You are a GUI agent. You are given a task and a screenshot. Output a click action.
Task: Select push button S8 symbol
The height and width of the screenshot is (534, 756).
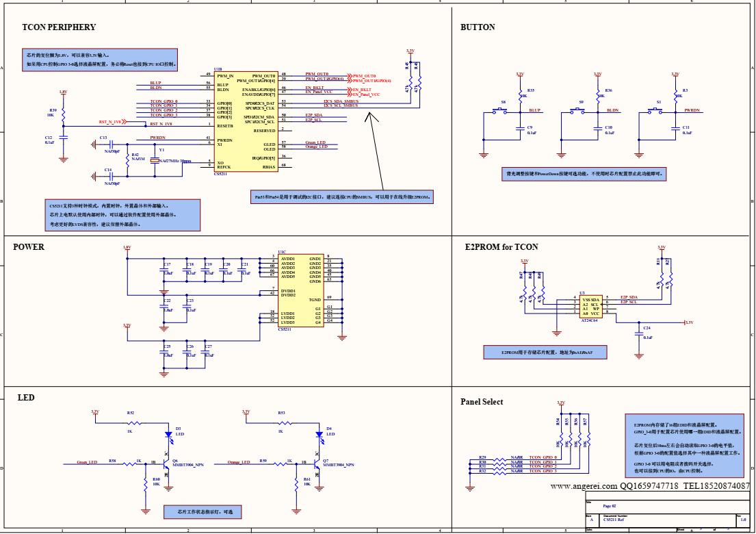tap(500, 111)
